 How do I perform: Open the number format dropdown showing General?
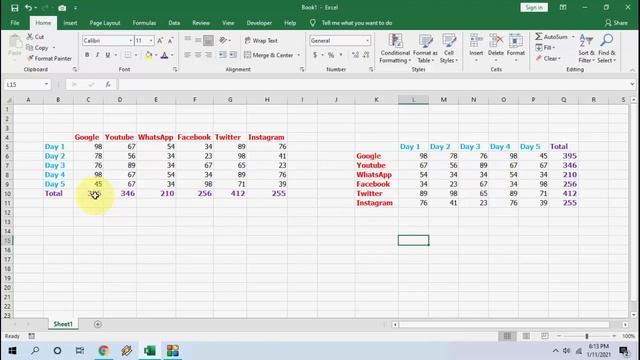(x=367, y=41)
